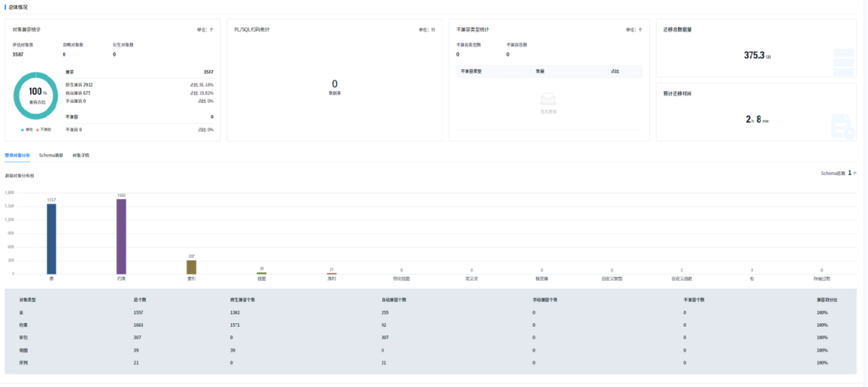The height and width of the screenshot is (387, 868).
Task: Click the 375.3 GB migration data value
Action: [758, 55]
